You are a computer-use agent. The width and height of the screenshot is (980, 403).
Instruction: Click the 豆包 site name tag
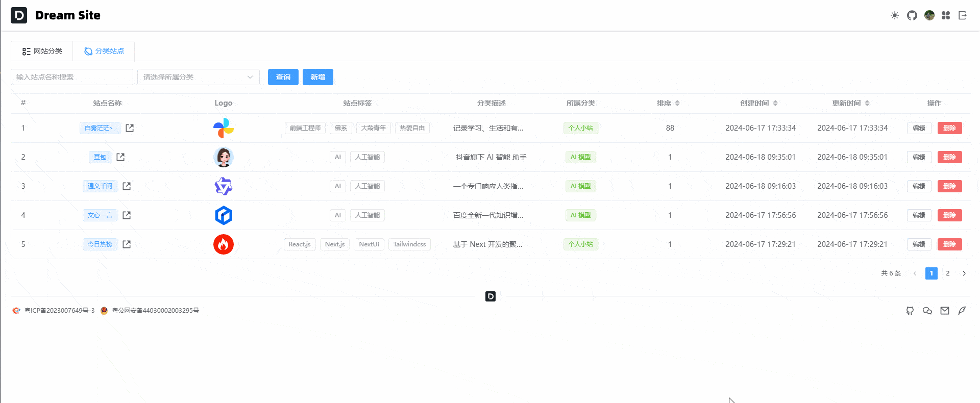coord(100,157)
